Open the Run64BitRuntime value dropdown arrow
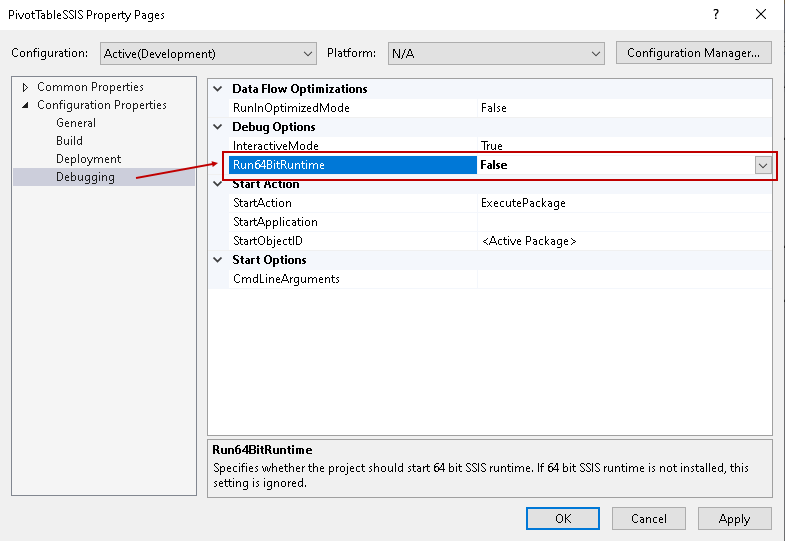Screen dimensions: 785x541 763,165
